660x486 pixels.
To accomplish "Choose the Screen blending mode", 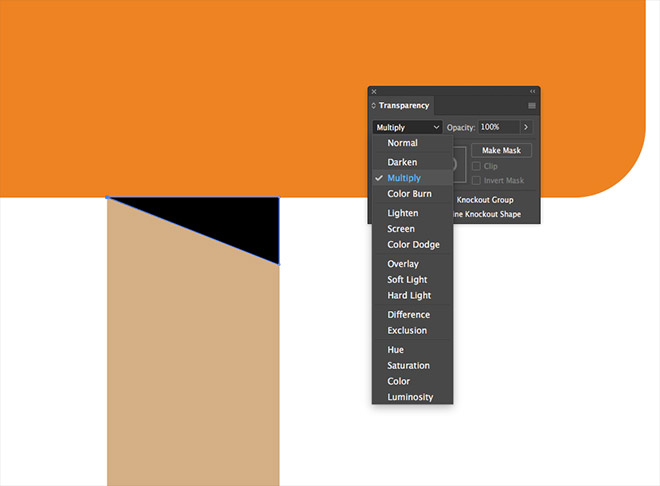I will point(412,229).
